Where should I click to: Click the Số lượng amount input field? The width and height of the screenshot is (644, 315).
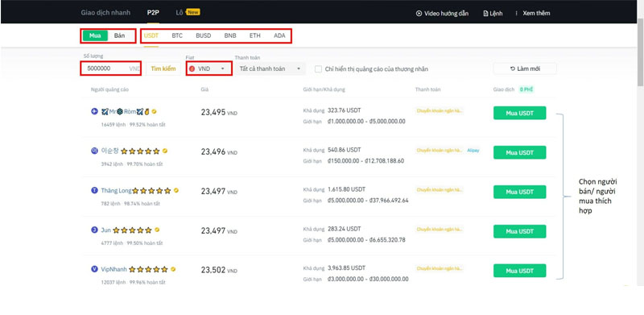(x=111, y=68)
